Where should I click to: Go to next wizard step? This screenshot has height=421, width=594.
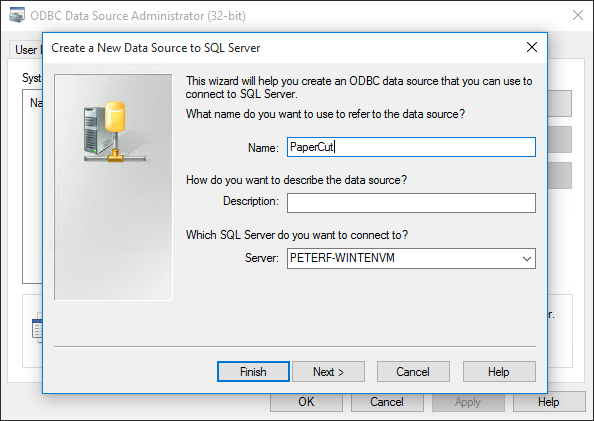tap(328, 372)
